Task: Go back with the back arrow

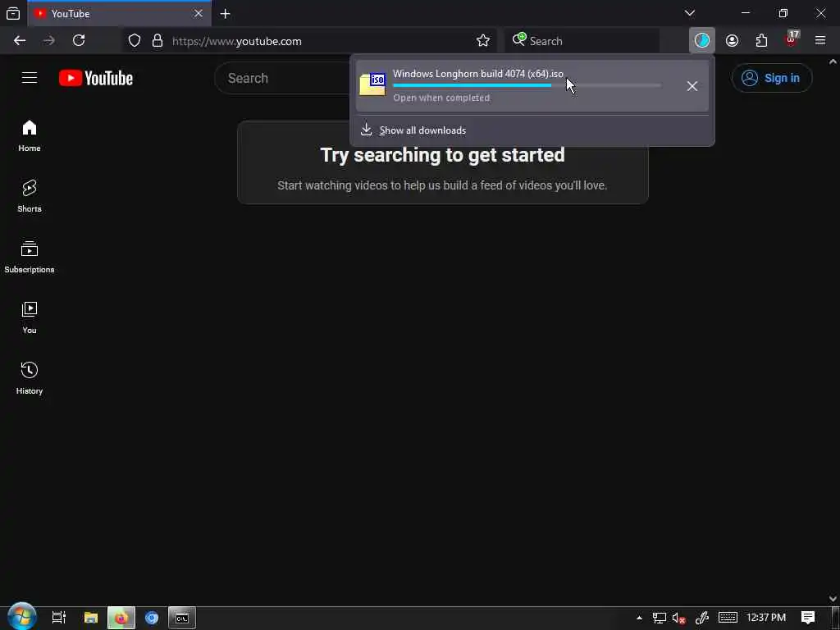Action: coord(20,41)
